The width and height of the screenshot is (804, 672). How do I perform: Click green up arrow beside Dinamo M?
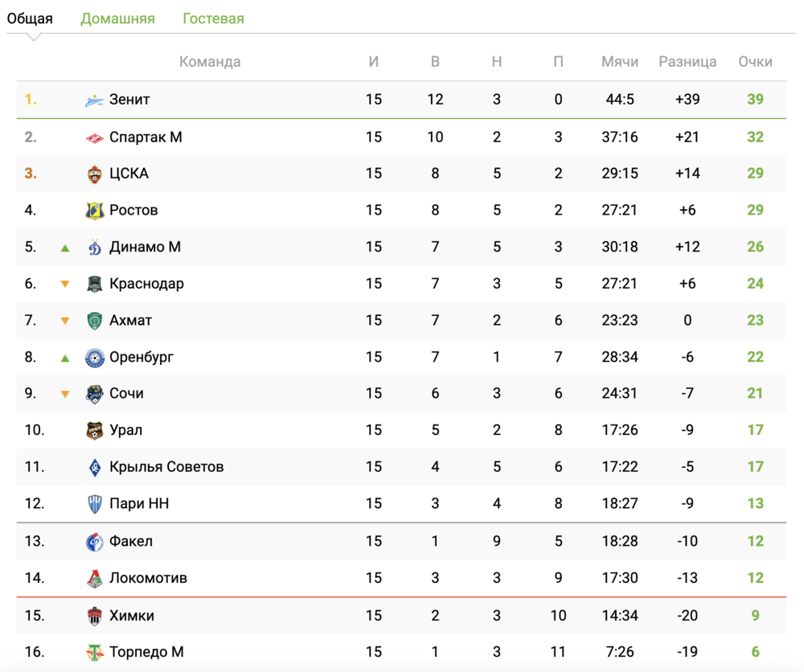click(65, 248)
